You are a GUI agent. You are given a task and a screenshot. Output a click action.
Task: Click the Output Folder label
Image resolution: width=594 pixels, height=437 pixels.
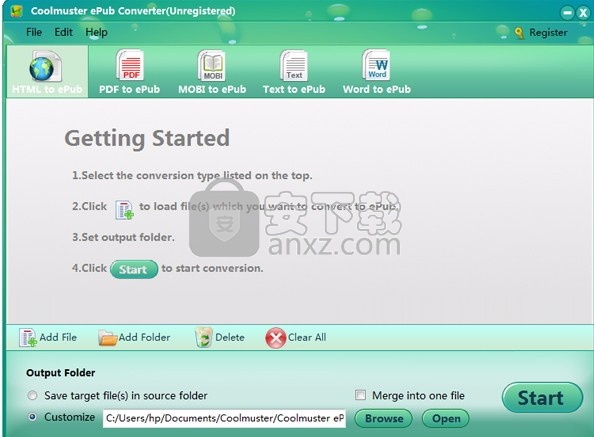click(x=61, y=373)
